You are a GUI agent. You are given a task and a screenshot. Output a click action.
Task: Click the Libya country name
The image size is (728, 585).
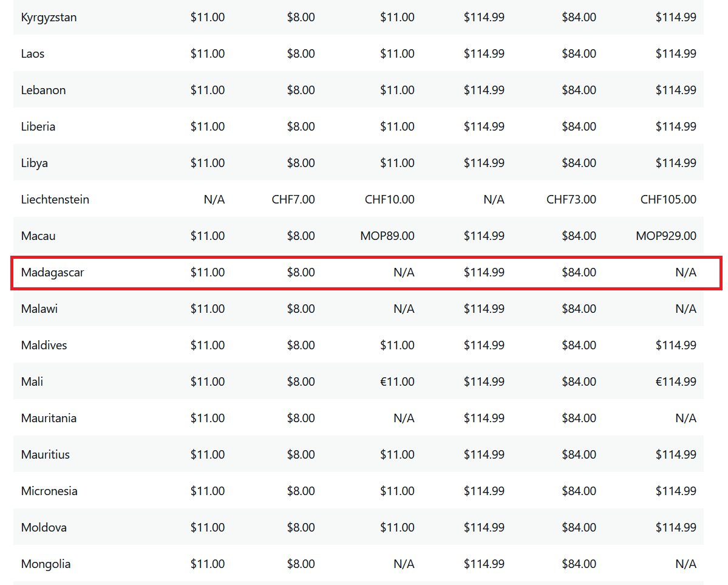[35, 163]
